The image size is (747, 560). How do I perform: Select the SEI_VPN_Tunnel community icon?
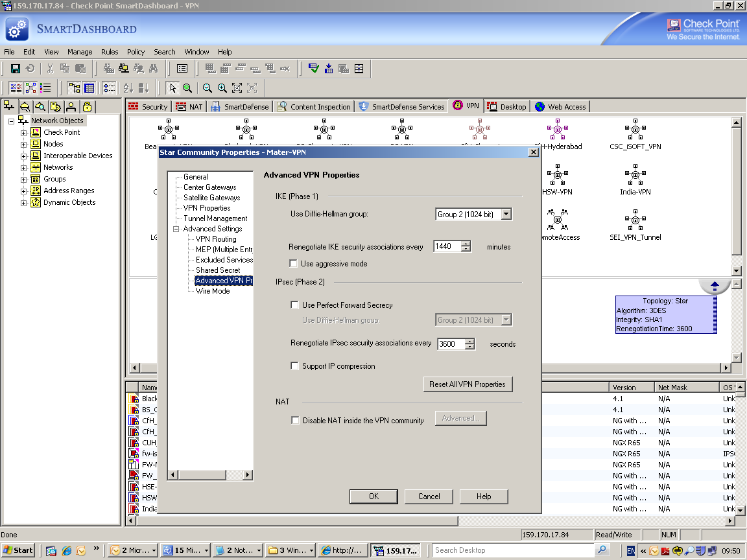coord(635,220)
